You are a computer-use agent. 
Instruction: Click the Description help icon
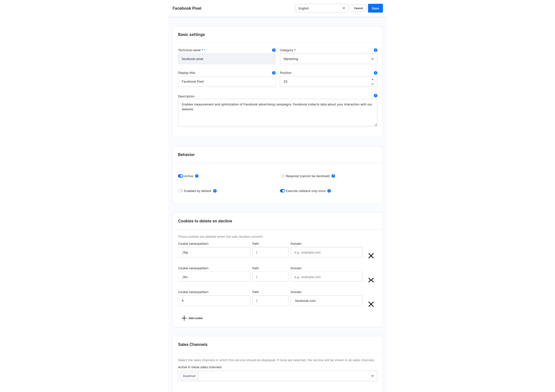pyautogui.click(x=375, y=96)
